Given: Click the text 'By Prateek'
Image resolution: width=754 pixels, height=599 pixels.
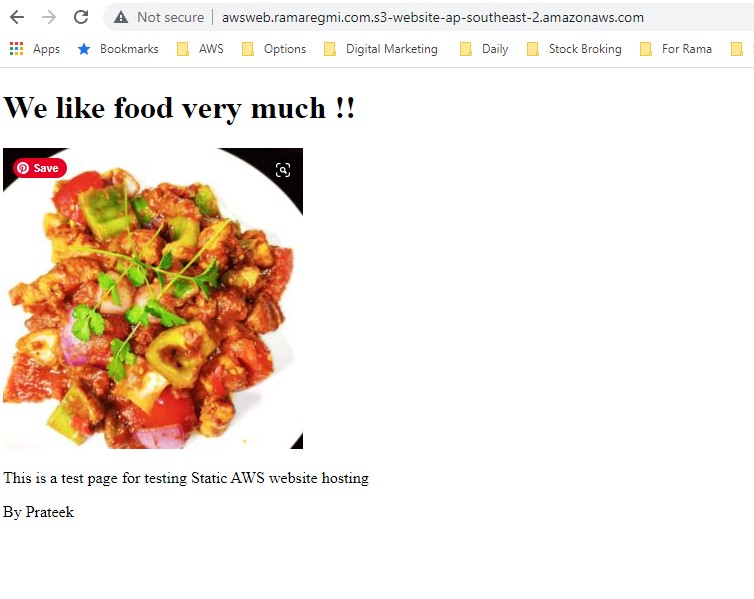Looking at the screenshot, I should click(x=38, y=512).
